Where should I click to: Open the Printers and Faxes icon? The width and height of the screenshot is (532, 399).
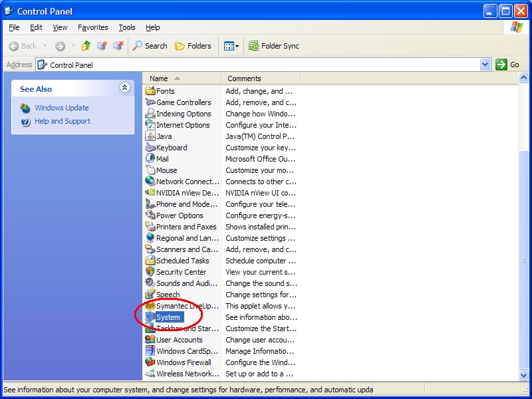pyautogui.click(x=150, y=227)
